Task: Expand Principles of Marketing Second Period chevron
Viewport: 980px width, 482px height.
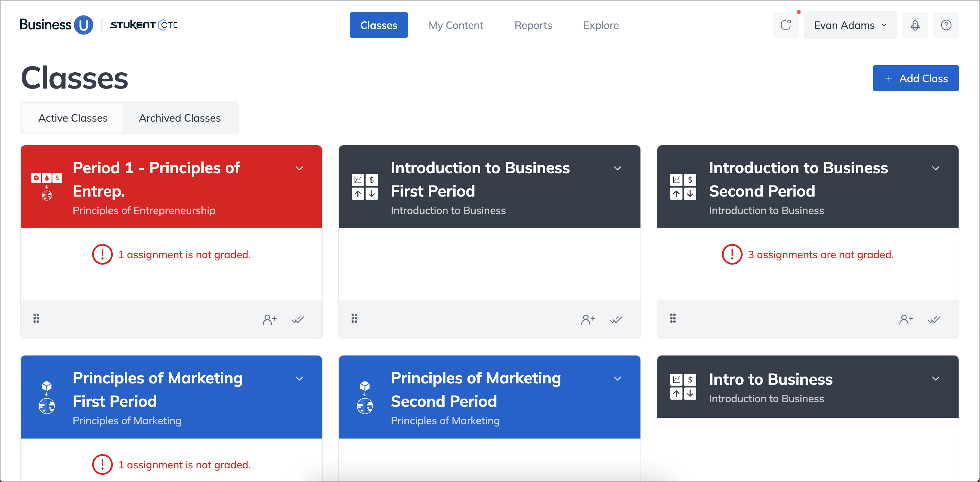Action: [x=617, y=379]
